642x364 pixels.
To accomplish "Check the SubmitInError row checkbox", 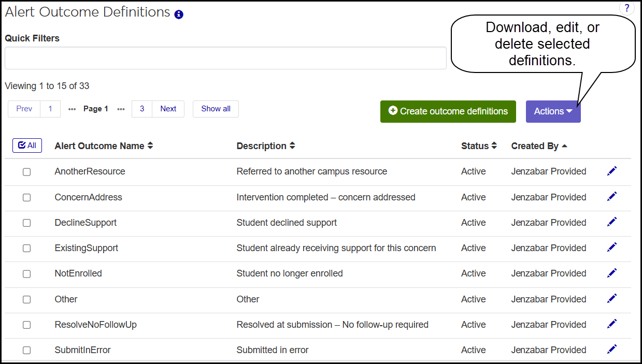I will tap(26, 351).
